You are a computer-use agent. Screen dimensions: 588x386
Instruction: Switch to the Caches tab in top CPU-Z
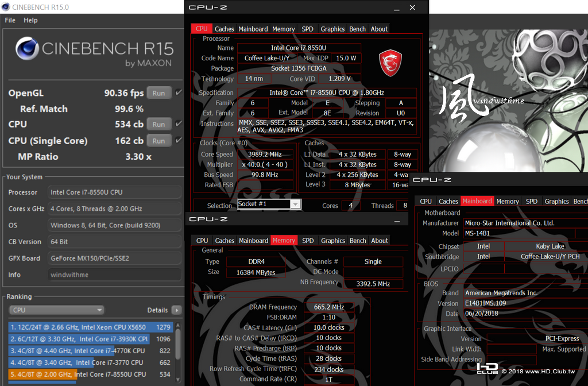tap(225, 29)
